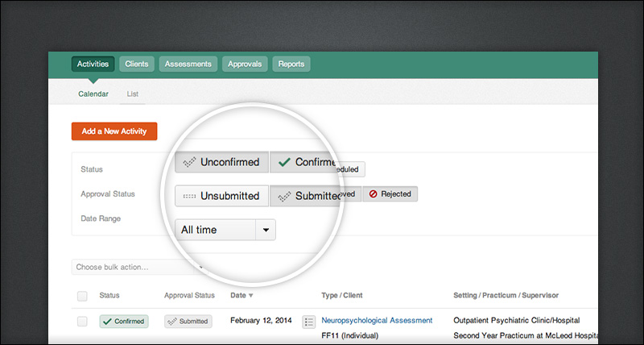The image size is (644, 345).
Task: Click the list details icon beside February 12
Action: point(309,322)
